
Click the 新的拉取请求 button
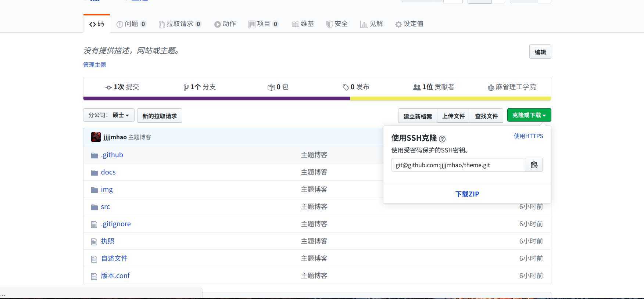tap(160, 116)
